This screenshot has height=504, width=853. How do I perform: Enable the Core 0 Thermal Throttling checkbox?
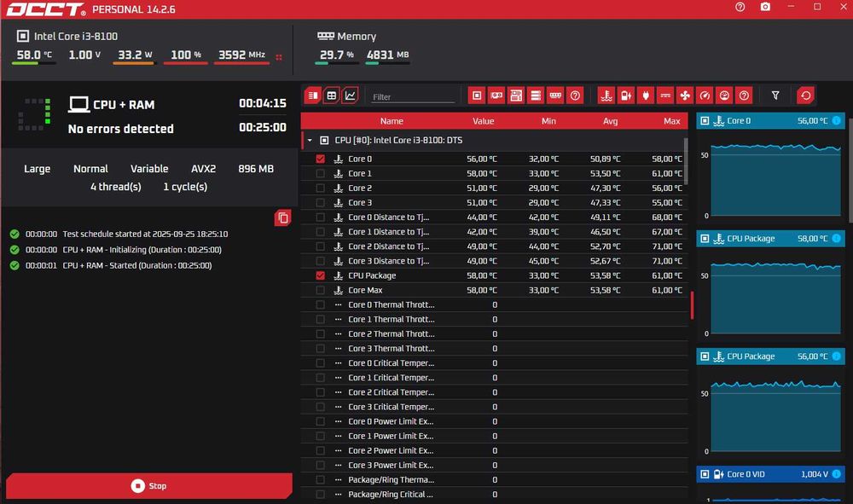click(321, 305)
